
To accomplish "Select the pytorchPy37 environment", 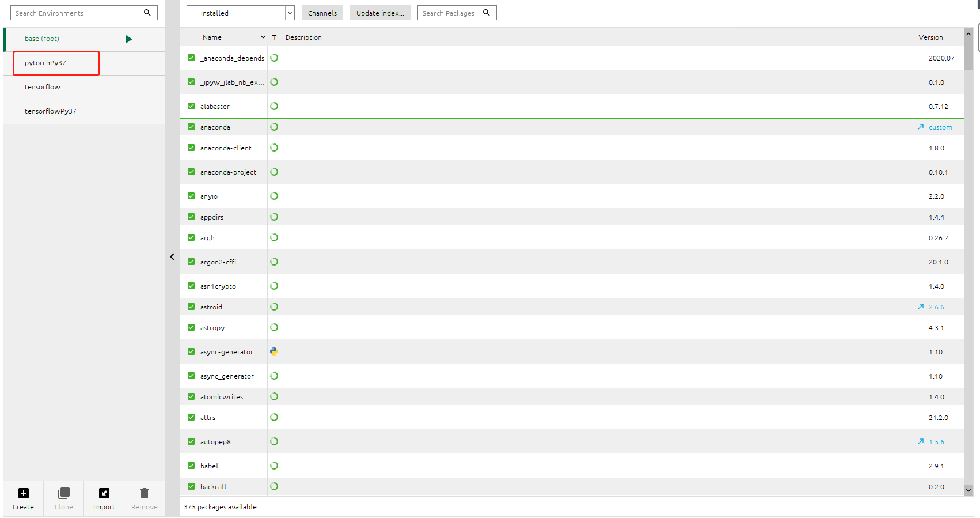I will click(x=84, y=63).
